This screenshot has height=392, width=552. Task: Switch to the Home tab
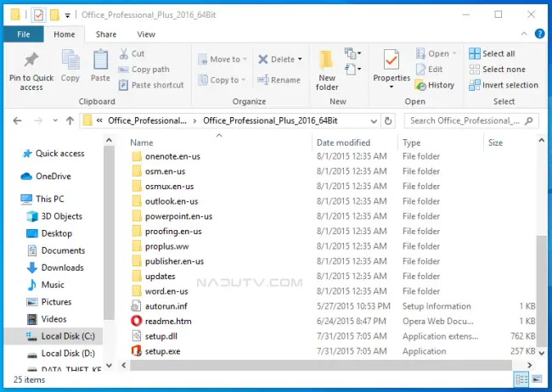[x=64, y=34]
